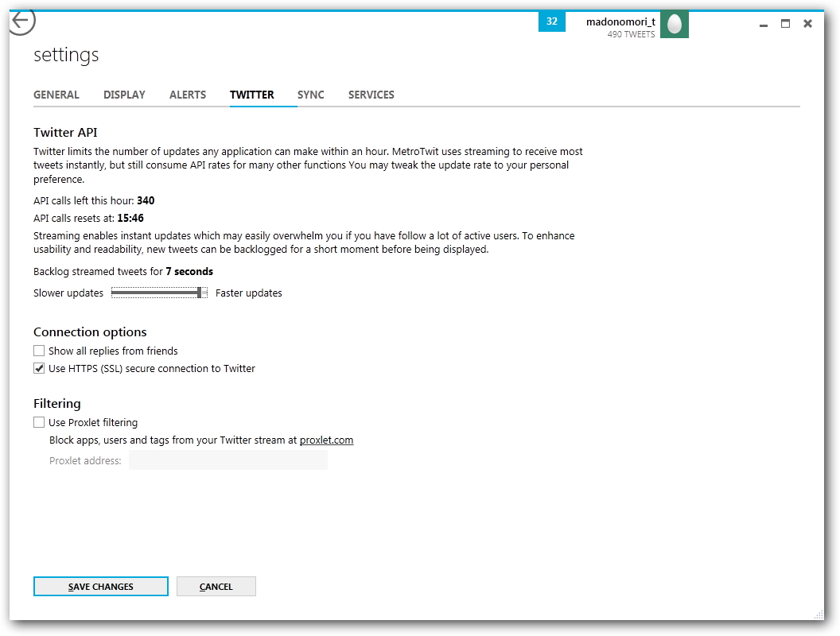The image size is (840, 636).
Task: Select the Alerts tab
Action: click(x=188, y=95)
